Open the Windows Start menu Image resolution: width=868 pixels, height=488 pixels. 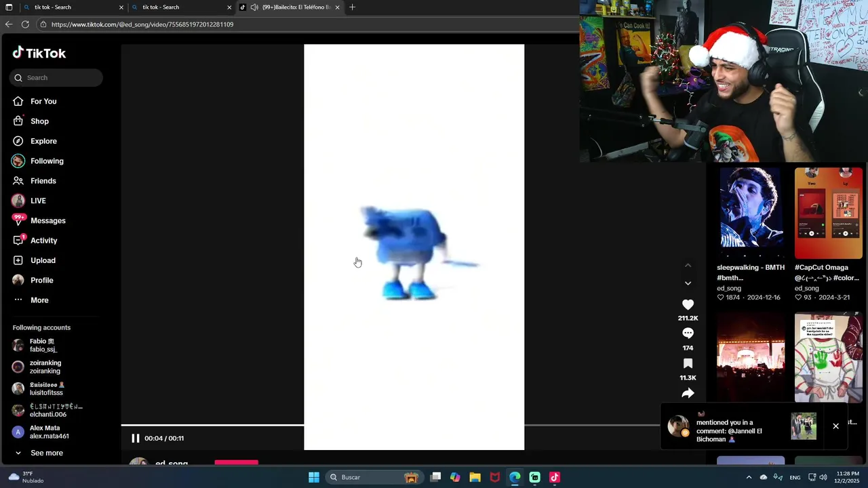[x=314, y=477]
